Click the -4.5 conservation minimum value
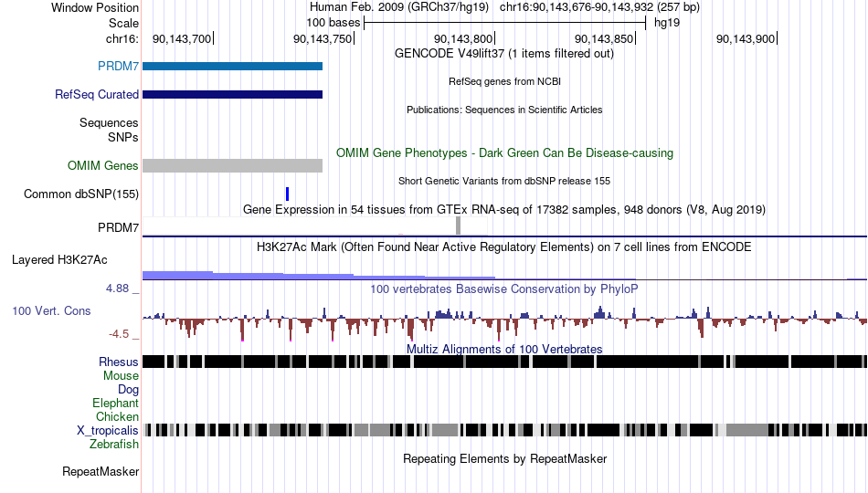 [x=119, y=334]
